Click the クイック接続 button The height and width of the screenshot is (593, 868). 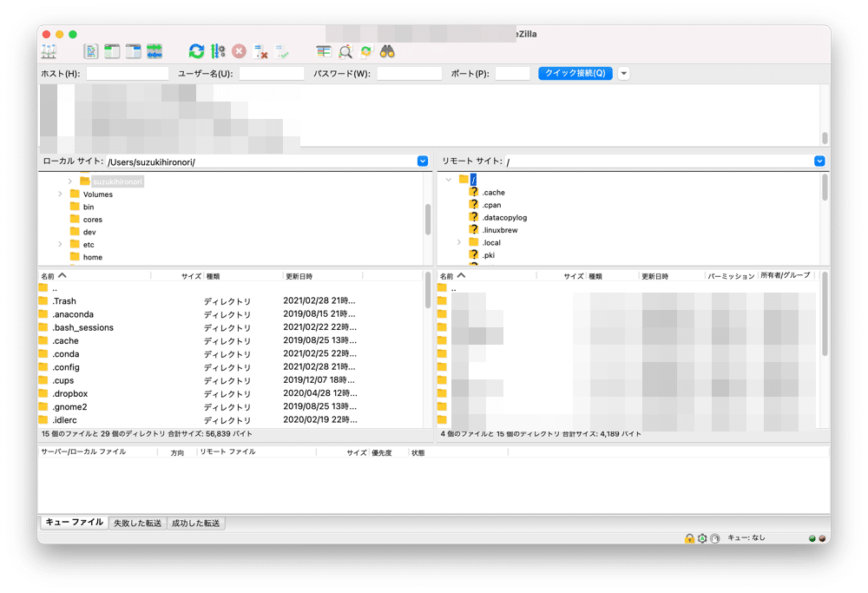[575, 74]
